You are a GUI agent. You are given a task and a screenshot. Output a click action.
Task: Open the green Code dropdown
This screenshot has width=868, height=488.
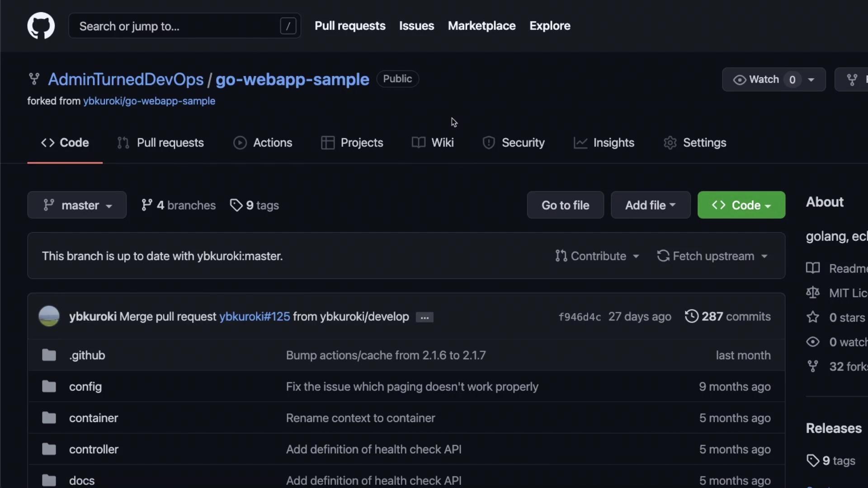tap(741, 205)
